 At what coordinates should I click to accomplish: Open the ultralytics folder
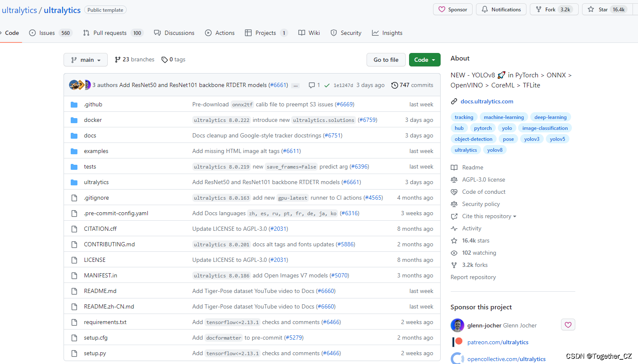96,182
